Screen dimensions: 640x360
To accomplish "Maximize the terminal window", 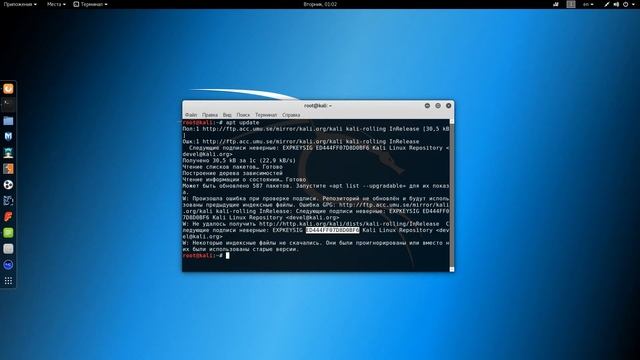I will pyautogui.click(x=438, y=106).
